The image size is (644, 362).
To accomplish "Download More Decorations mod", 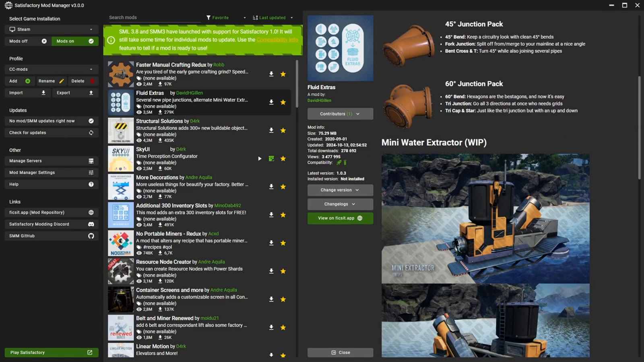I will (271, 187).
